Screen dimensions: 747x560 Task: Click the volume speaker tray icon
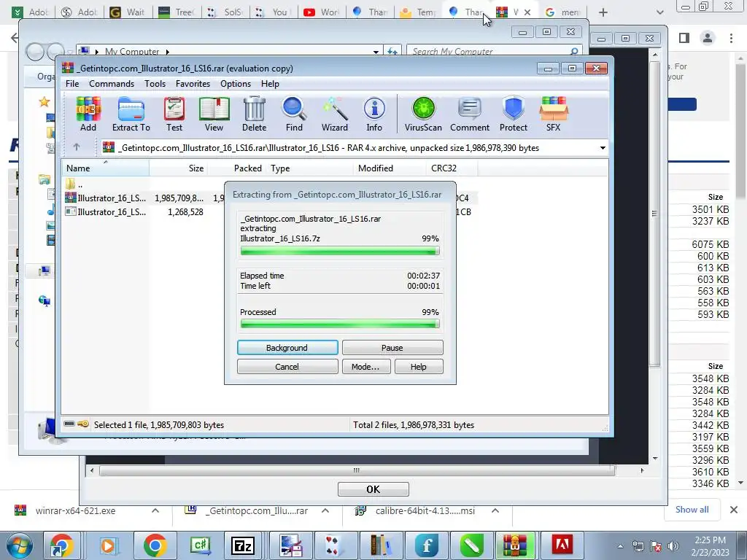[673, 546]
